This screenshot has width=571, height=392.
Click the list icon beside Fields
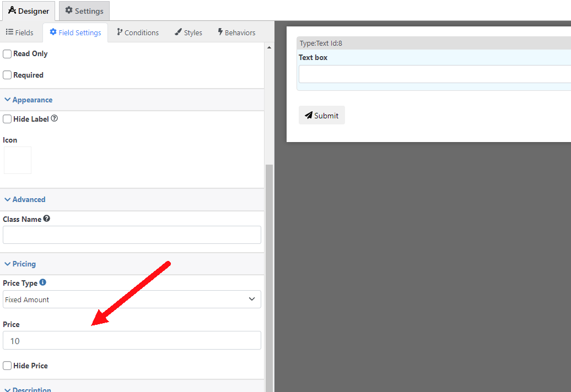[x=10, y=32]
